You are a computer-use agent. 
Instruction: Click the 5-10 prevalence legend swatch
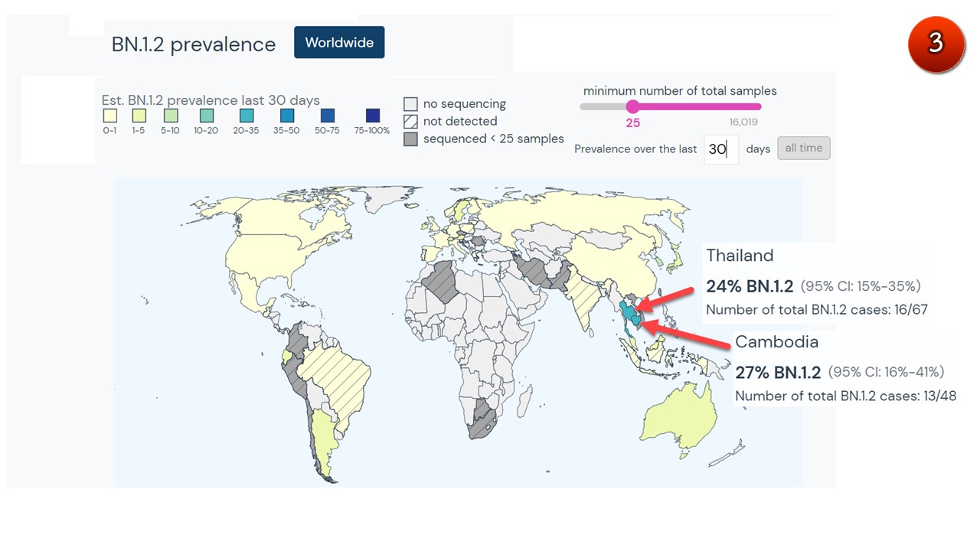tap(170, 116)
